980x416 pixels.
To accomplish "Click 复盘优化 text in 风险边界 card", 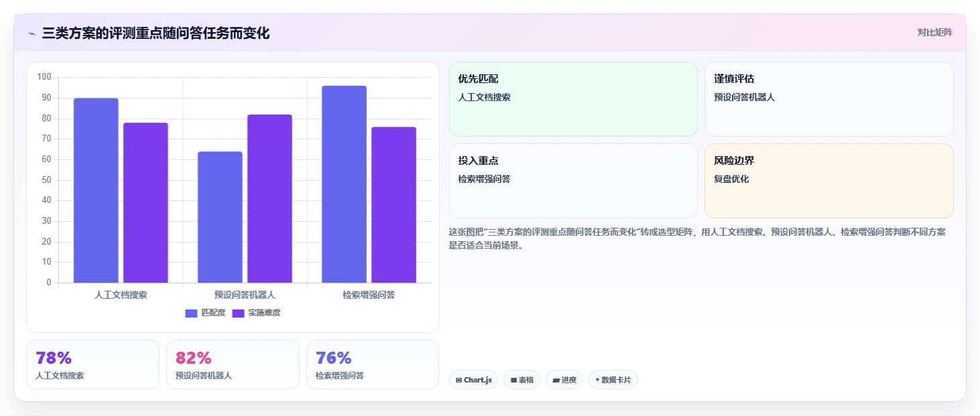I will click(731, 179).
